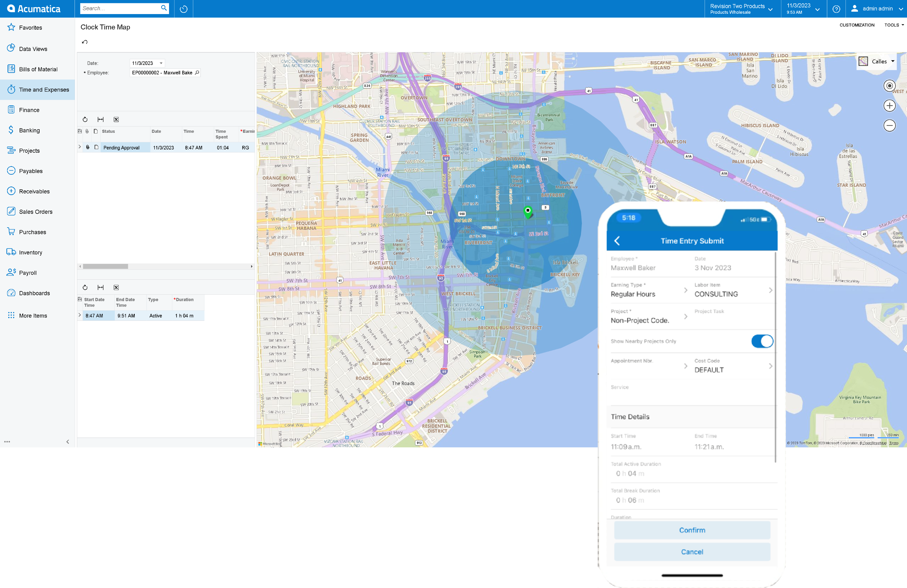Image resolution: width=907 pixels, height=588 pixels.
Task: Open the Date field dropdown arrow
Action: [x=161, y=63]
